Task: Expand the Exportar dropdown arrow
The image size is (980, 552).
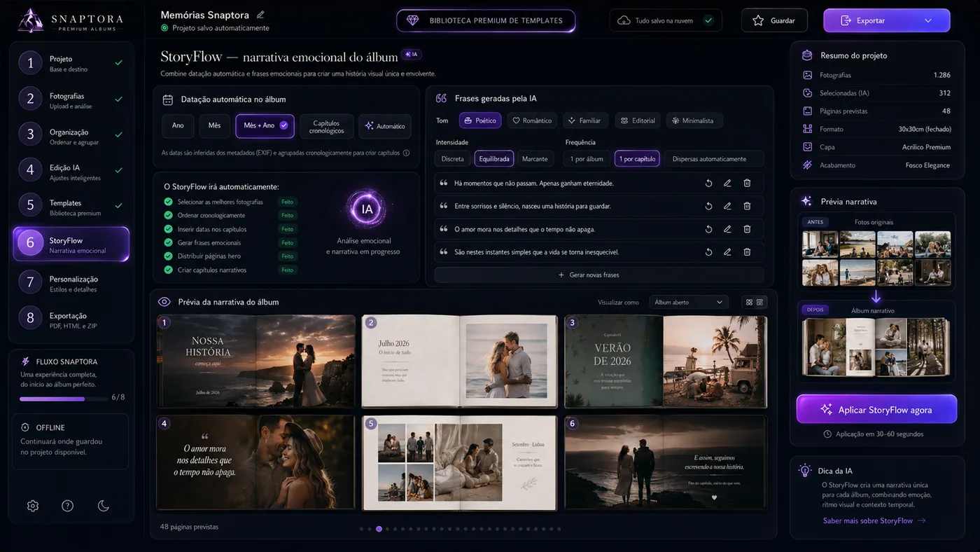Action: (x=928, y=20)
